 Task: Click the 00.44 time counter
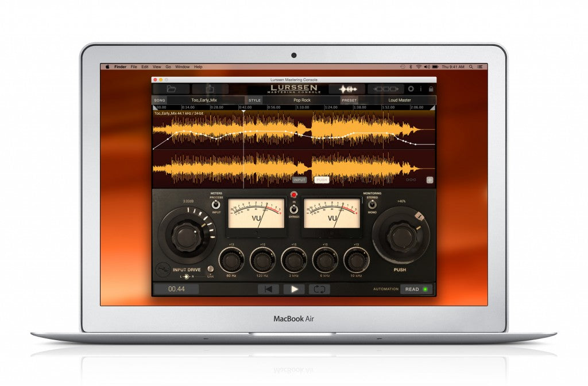(177, 289)
